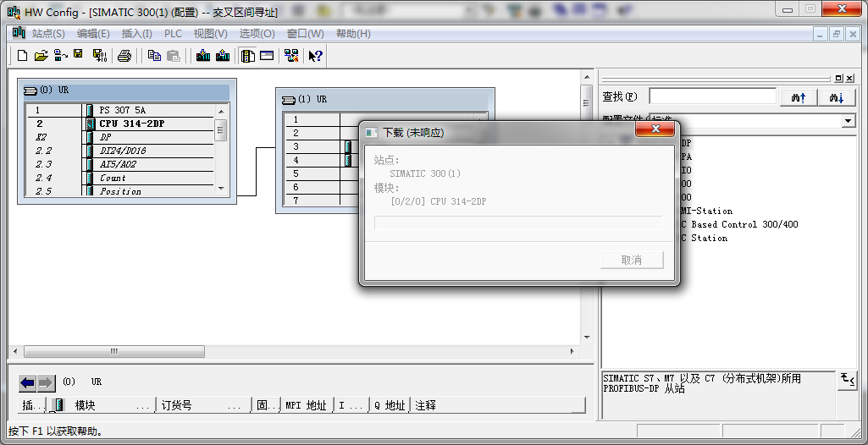Click the Upload from Module icon
This screenshot has width=868, height=445.
tap(223, 55)
